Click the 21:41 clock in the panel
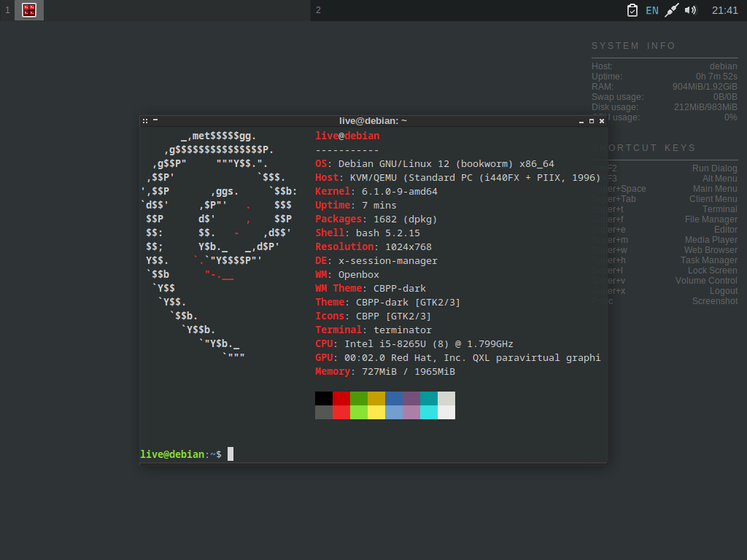The width and height of the screenshot is (747, 560). (724, 10)
